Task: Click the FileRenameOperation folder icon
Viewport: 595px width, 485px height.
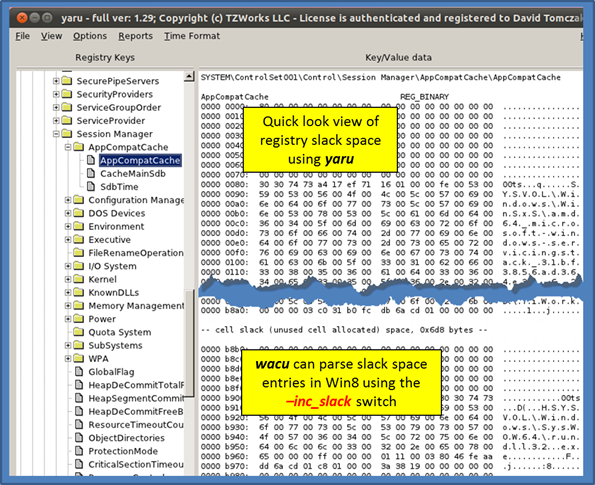Action: [x=79, y=253]
